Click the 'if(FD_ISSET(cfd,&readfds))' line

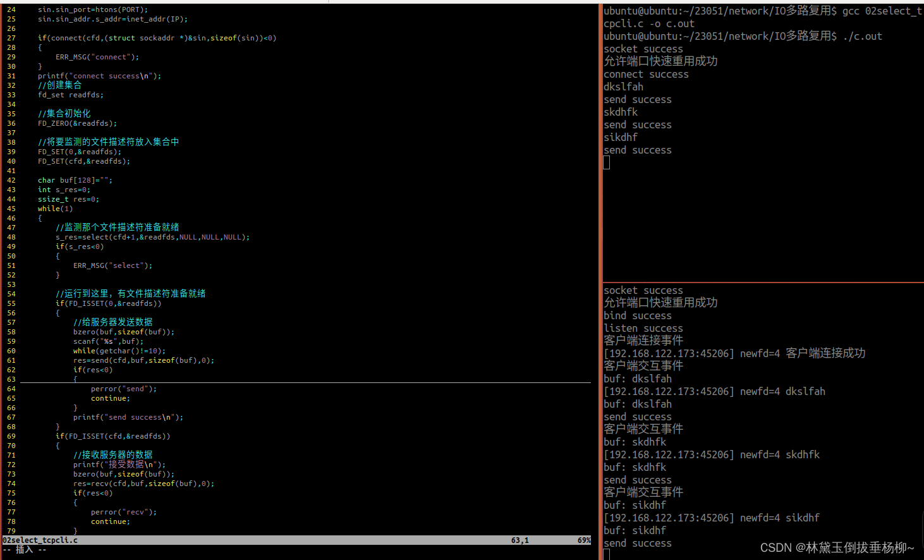coord(112,436)
